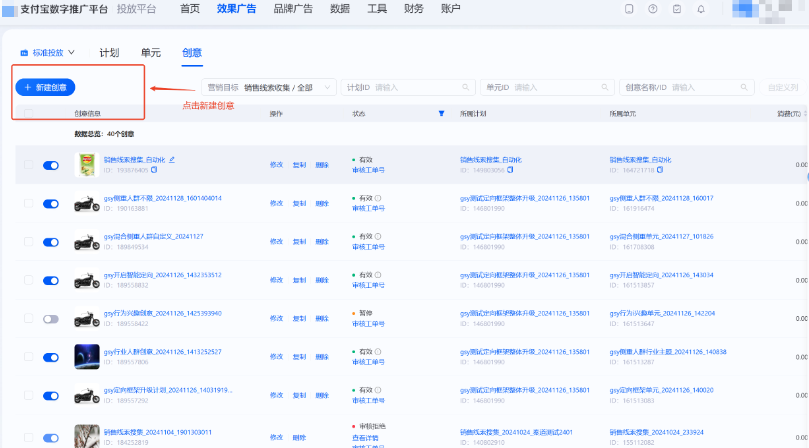The height and width of the screenshot is (448, 809).
Task: Open 数据 in top navigation
Action: tap(340, 9)
